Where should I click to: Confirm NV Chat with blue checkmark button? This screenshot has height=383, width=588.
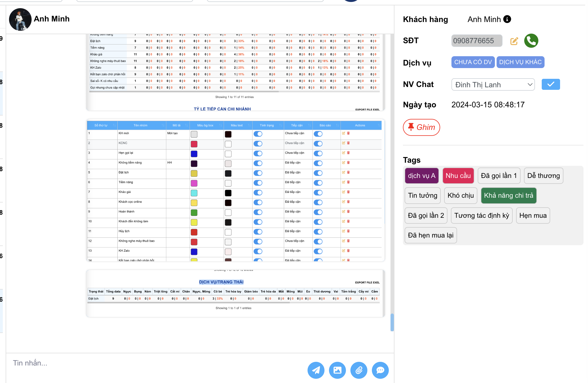coord(550,84)
